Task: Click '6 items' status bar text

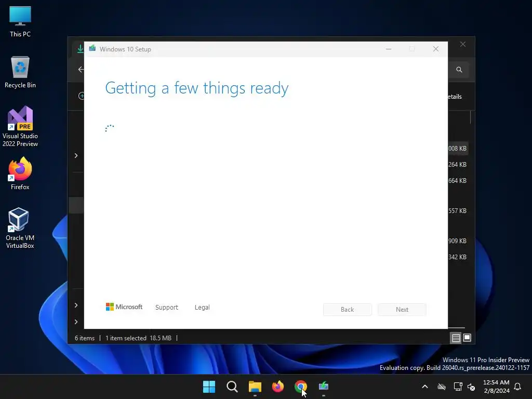Action: tap(85, 338)
